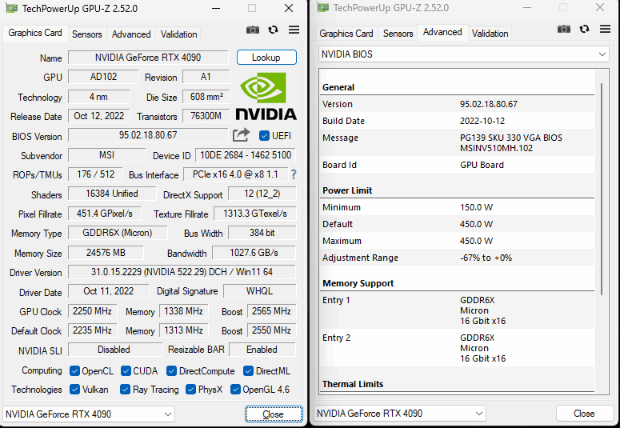Toggle the Vulkan checkbox
The width and height of the screenshot is (620, 428).
point(74,389)
